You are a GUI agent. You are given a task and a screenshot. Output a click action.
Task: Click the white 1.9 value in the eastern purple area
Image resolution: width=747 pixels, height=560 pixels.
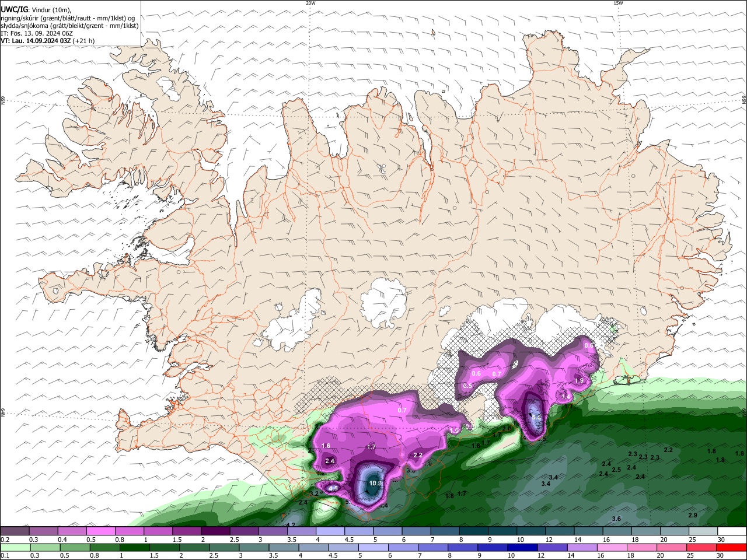[579, 380]
